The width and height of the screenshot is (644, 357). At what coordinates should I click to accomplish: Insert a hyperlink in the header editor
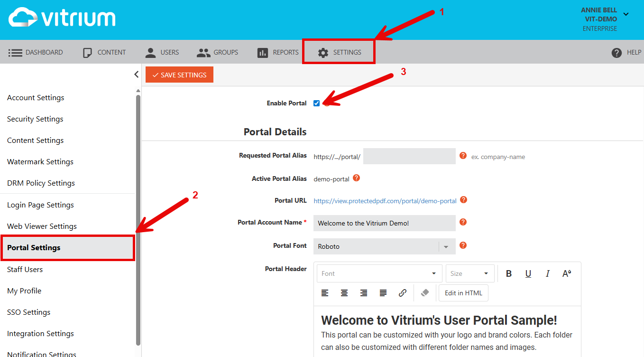coord(403,293)
